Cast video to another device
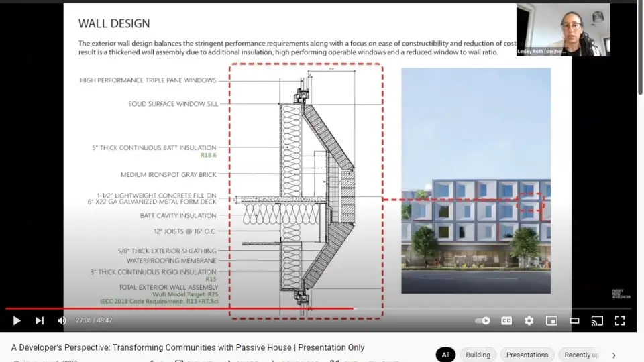 pyautogui.click(x=597, y=321)
